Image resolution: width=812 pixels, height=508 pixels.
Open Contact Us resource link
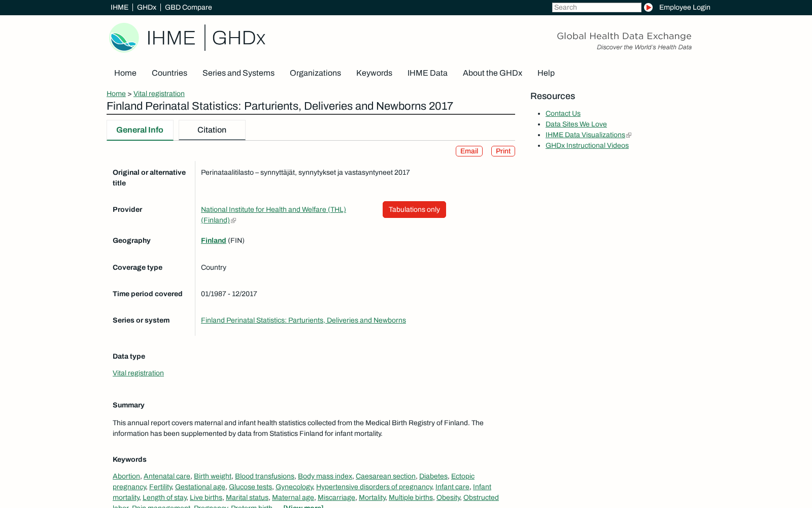point(563,114)
